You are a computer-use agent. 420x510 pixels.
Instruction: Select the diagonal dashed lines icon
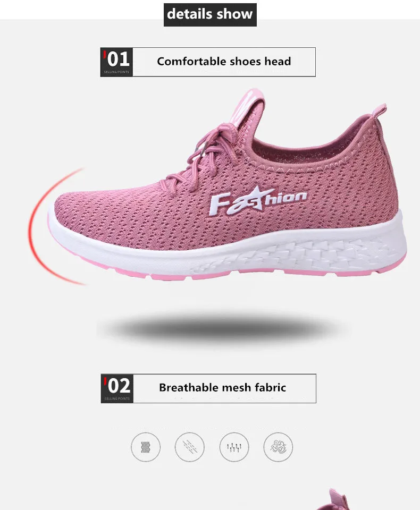point(189,447)
